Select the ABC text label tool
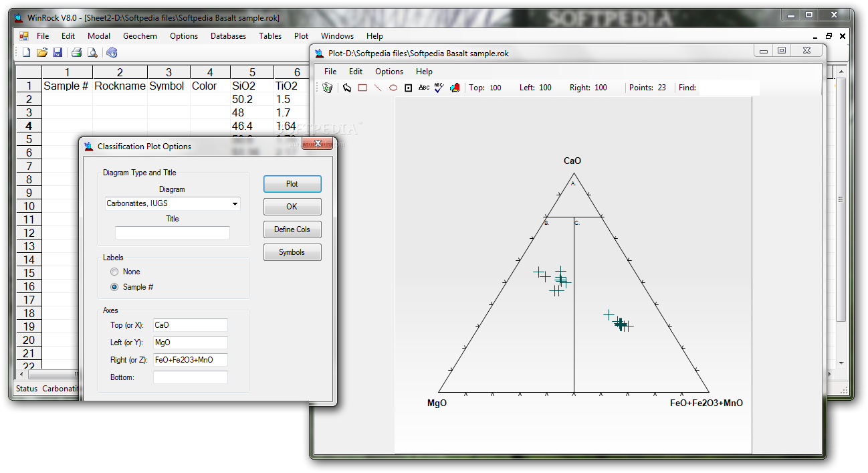Viewport: 868px width, 473px height. coord(424,88)
